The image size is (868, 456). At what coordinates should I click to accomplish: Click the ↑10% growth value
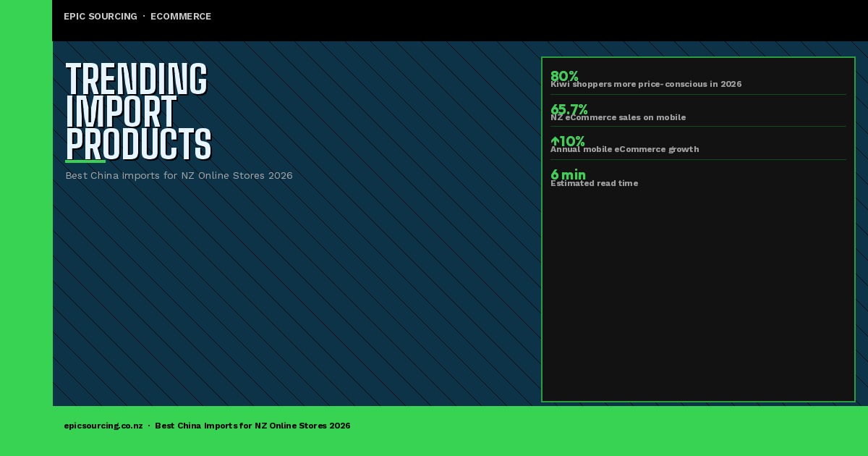coord(568,141)
